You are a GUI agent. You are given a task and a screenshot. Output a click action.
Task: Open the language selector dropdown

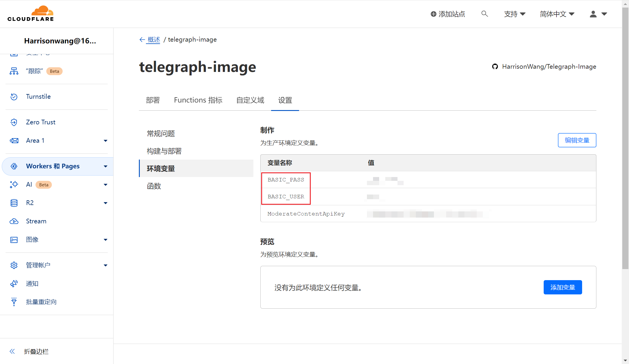point(557,14)
